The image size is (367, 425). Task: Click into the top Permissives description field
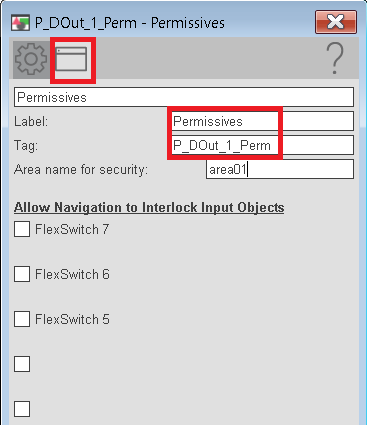click(184, 97)
